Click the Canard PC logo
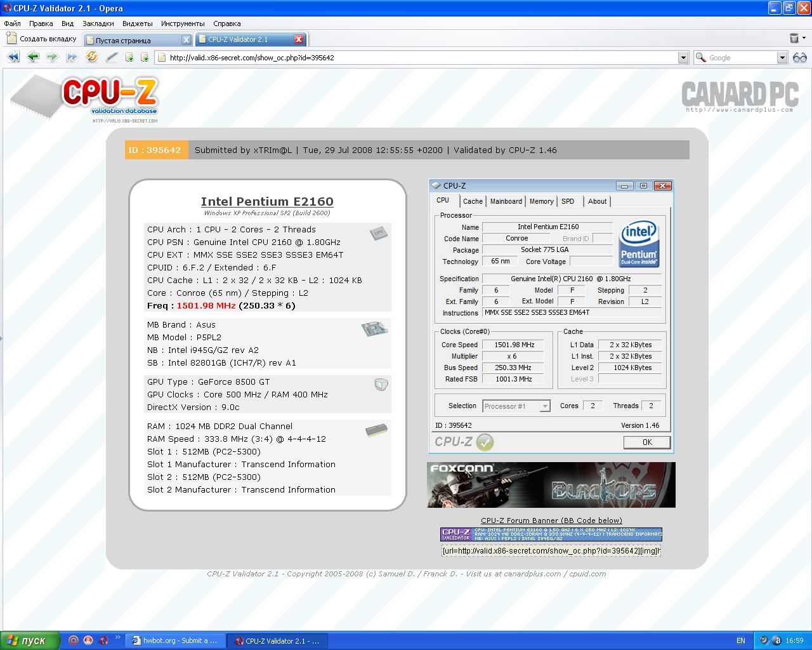 coord(740,96)
